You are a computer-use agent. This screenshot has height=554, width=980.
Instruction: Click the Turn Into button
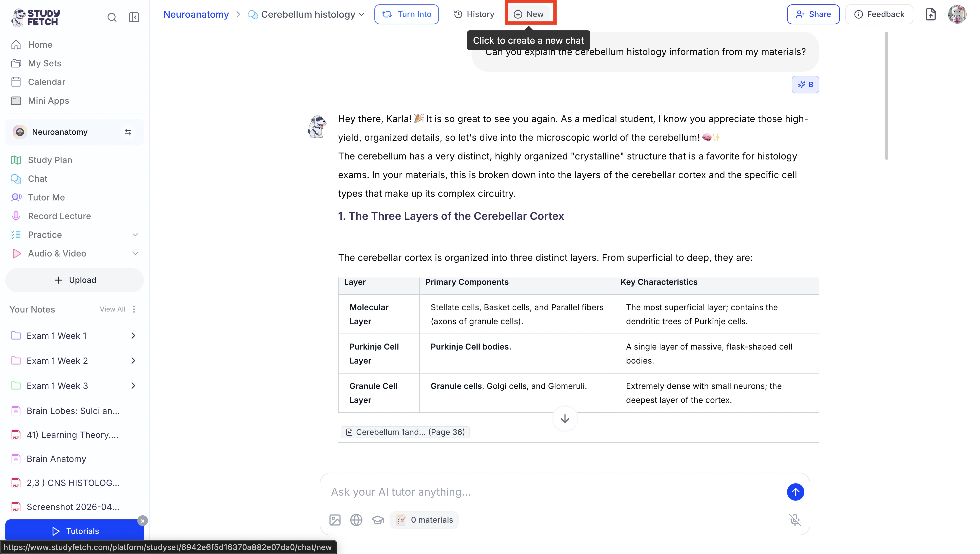406,14
